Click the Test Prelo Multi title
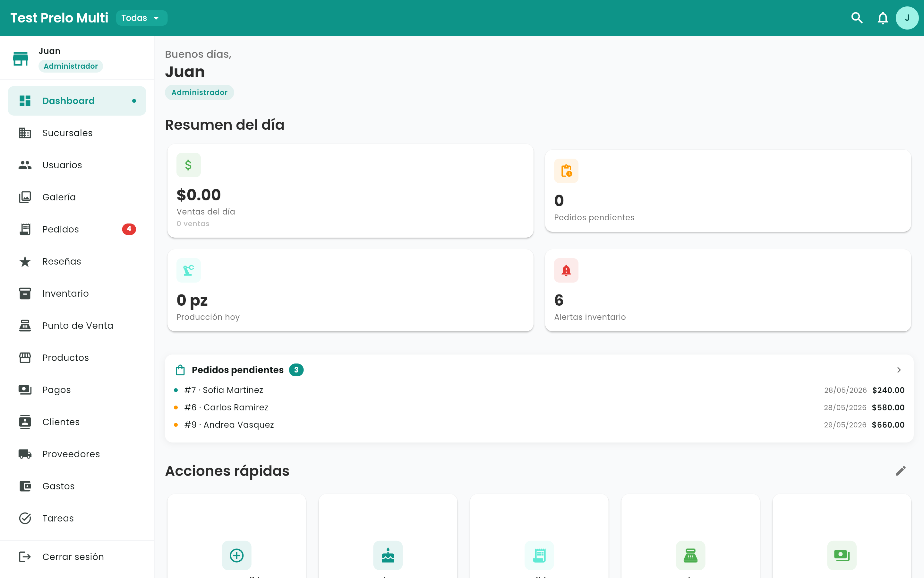Viewport: 924px width, 578px height. pyautogui.click(x=59, y=18)
